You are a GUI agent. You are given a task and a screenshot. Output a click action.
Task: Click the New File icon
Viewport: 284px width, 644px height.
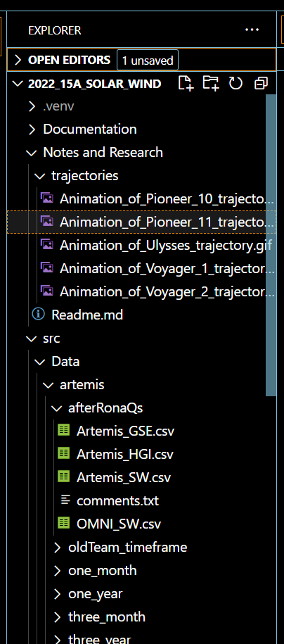[186, 83]
